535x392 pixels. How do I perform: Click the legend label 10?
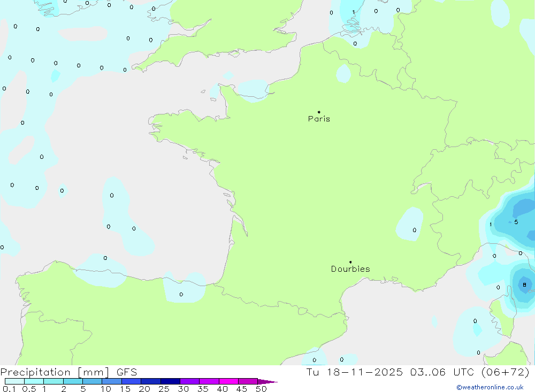[x=106, y=389]
